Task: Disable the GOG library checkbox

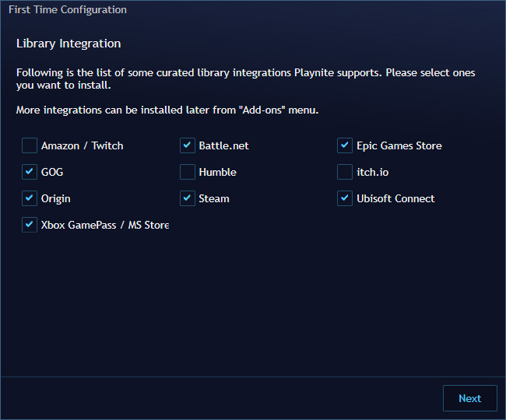Action: (30, 172)
